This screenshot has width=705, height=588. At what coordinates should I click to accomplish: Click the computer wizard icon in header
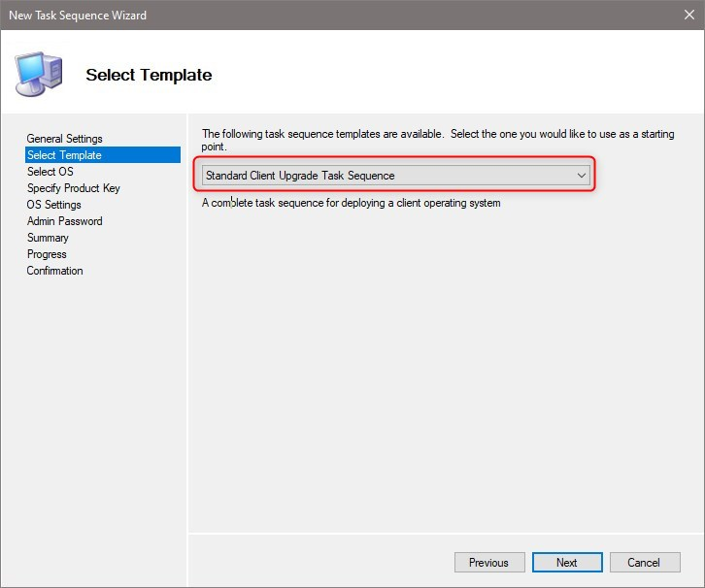(x=39, y=74)
